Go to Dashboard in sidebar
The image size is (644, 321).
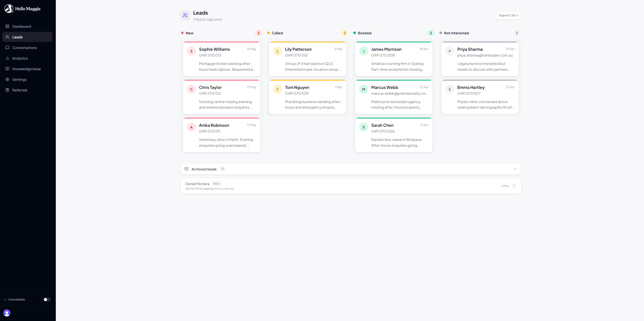coord(27,26)
